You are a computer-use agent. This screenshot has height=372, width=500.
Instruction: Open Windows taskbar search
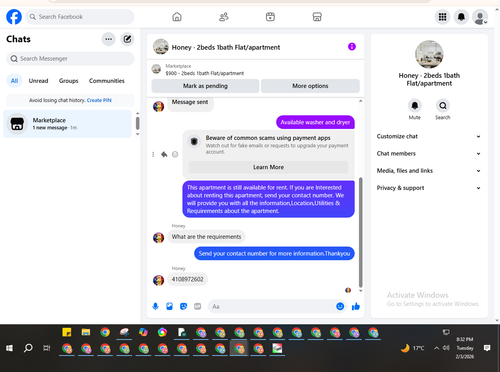click(28, 348)
